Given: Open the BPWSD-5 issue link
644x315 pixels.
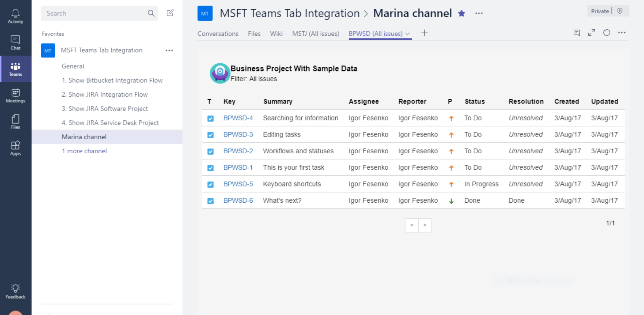Looking at the screenshot, I should coord(238,184).
